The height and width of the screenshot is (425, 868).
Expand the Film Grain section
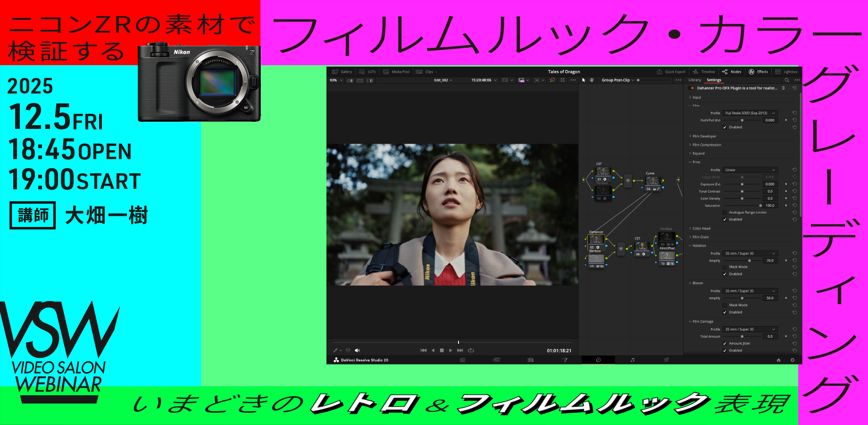[x=701, y=237]
